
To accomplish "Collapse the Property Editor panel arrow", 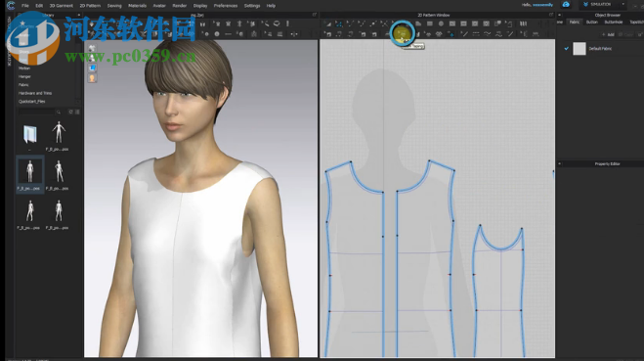I will [x=559, y=163].
